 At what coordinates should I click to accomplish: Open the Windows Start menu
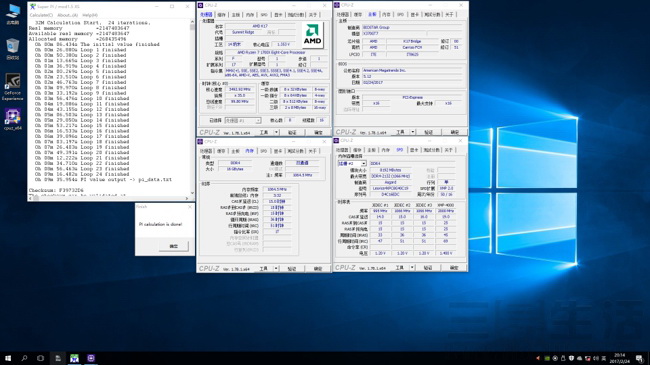pos(8,358)
